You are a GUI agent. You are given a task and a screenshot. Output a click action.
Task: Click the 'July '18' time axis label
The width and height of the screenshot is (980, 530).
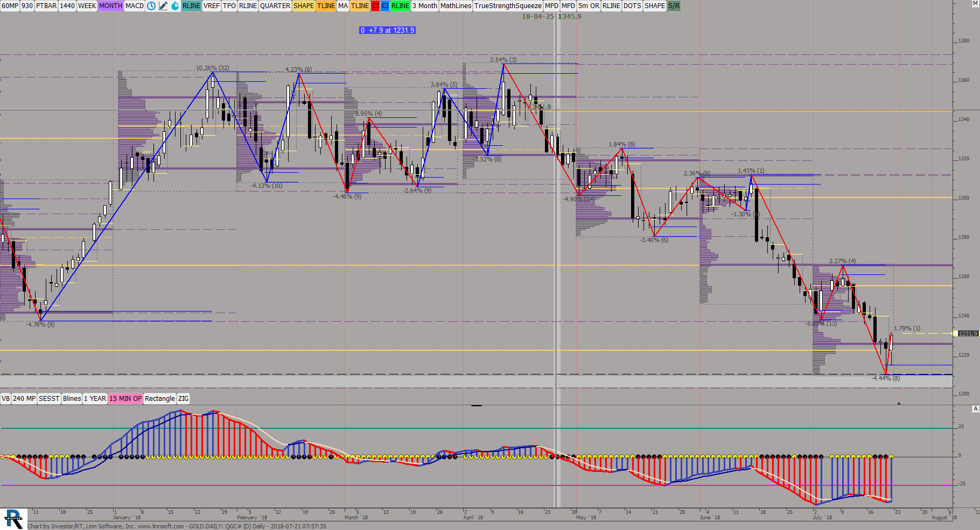pos(822,518)
